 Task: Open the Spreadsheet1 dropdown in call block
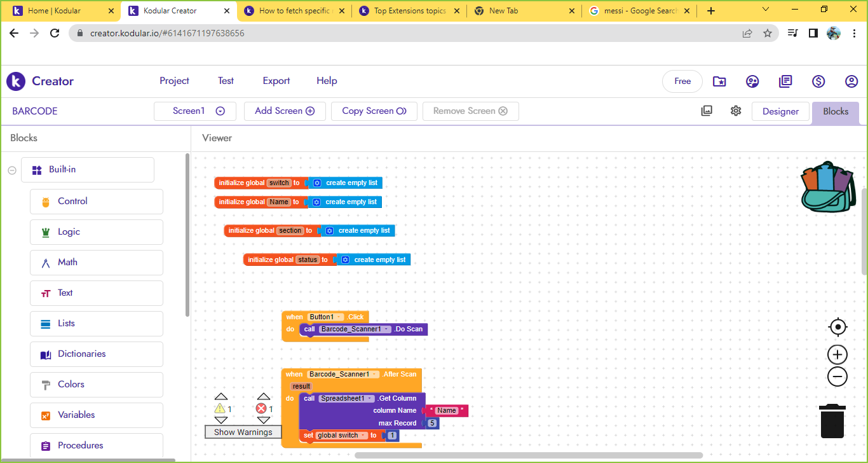[x=370, y=399]
